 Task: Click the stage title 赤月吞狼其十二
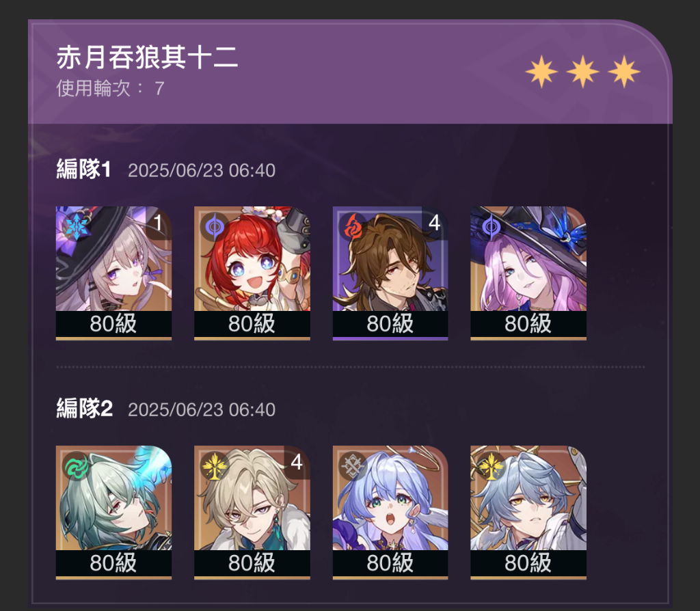pyautogui.click(x=147, y=57)
